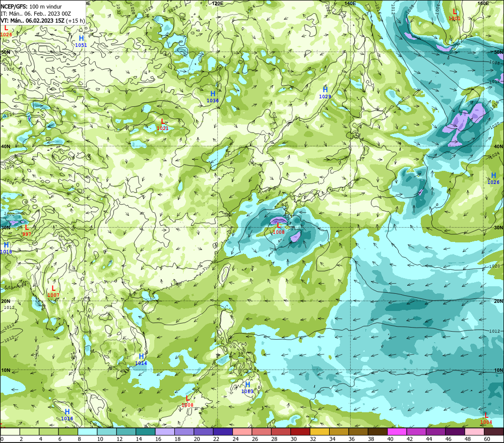Select the olive green 6–8 legend swatch
The image size is (504, 443).
[x=68, y=431]
